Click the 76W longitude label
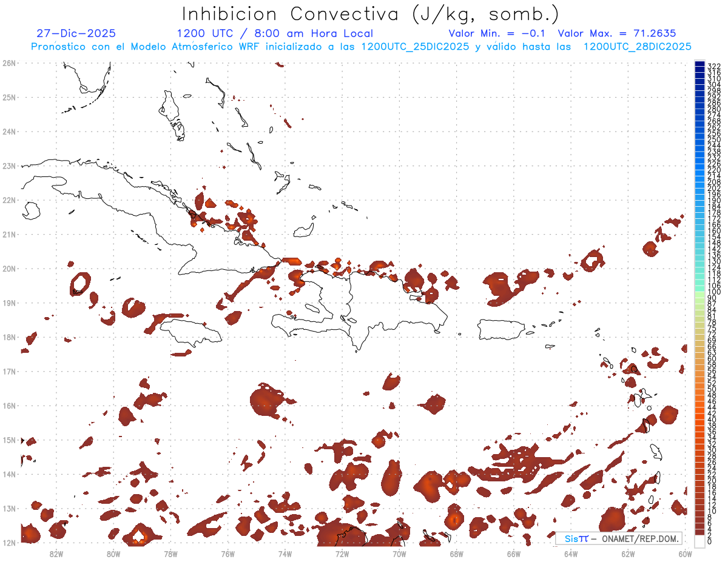 click(x=227, y=554)
